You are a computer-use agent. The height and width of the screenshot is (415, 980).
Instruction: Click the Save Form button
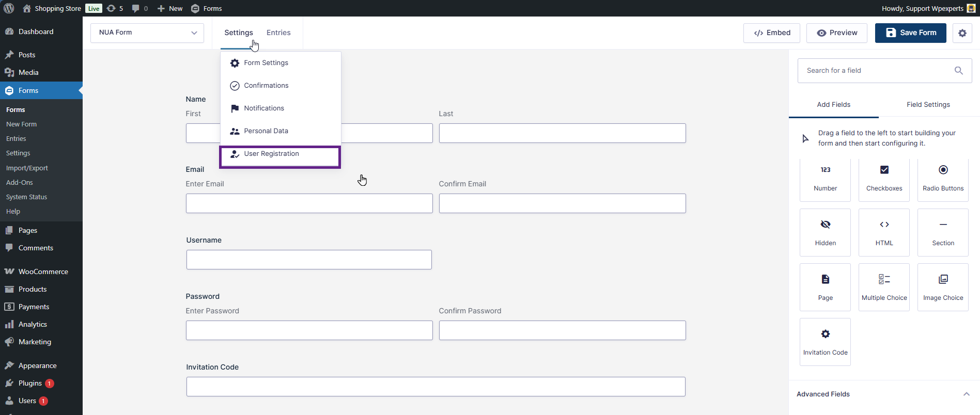(x=910, y=33)
